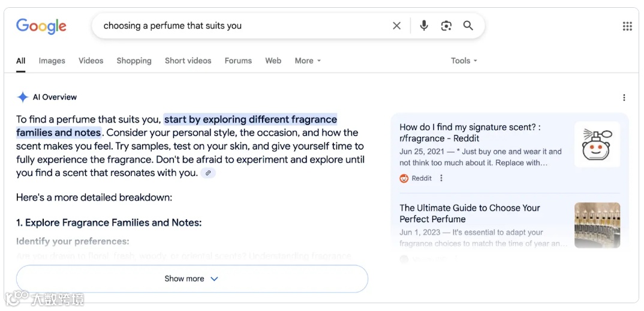This screenshot has width=644, height=311.
Task: Open the Shopping tab
Action: coord(134,61)
